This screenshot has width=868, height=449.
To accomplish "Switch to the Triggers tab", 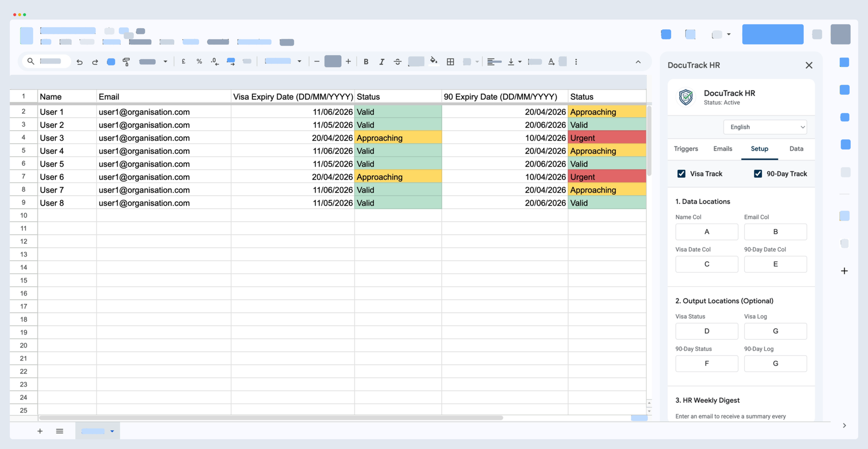I will coord(686,149).
